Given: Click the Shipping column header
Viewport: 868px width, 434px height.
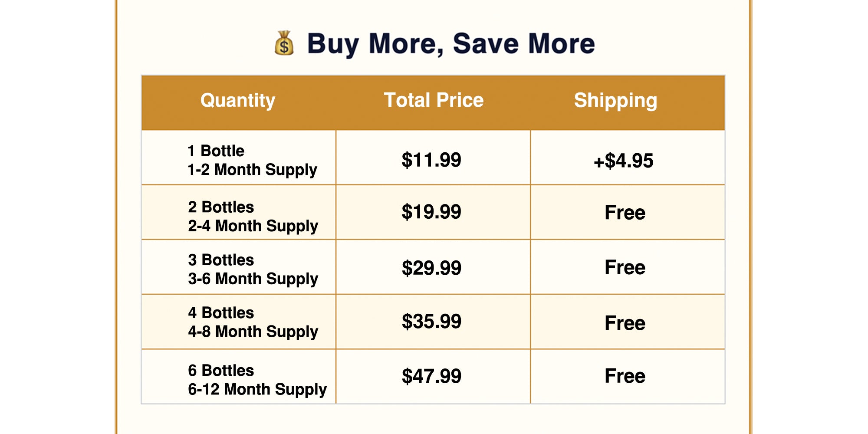Looking at the screenshot, I should click(x=615, y=101).
